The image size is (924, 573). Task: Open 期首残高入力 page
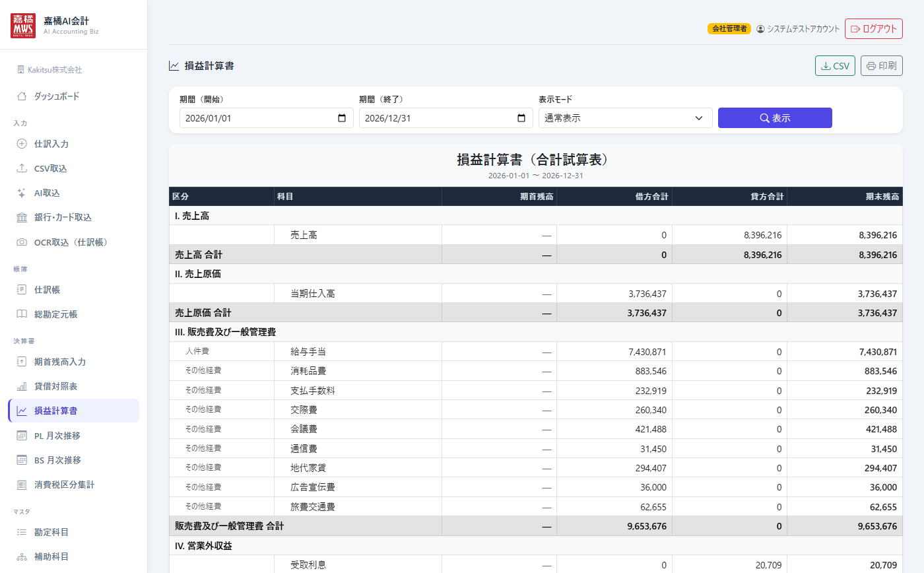pos(74,362)
